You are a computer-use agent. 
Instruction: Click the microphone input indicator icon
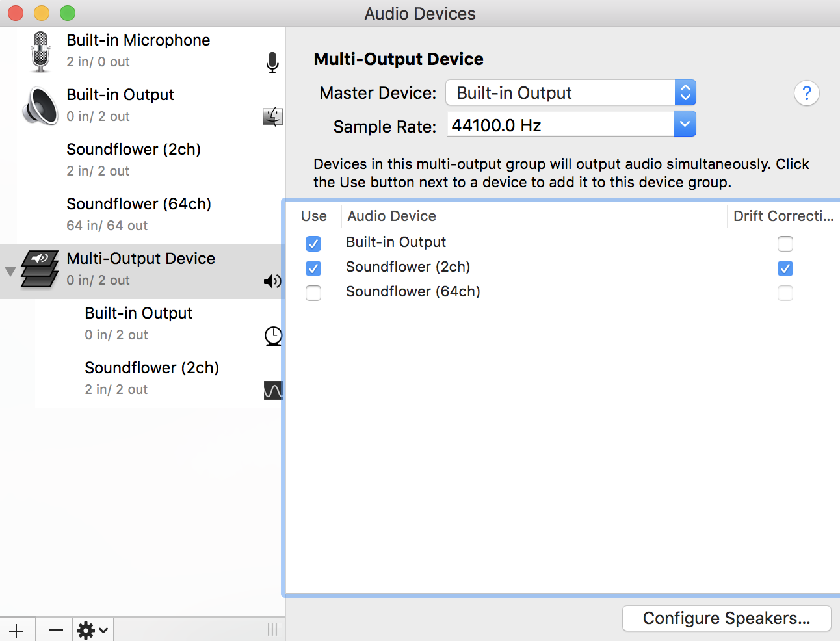coord(272,62)
